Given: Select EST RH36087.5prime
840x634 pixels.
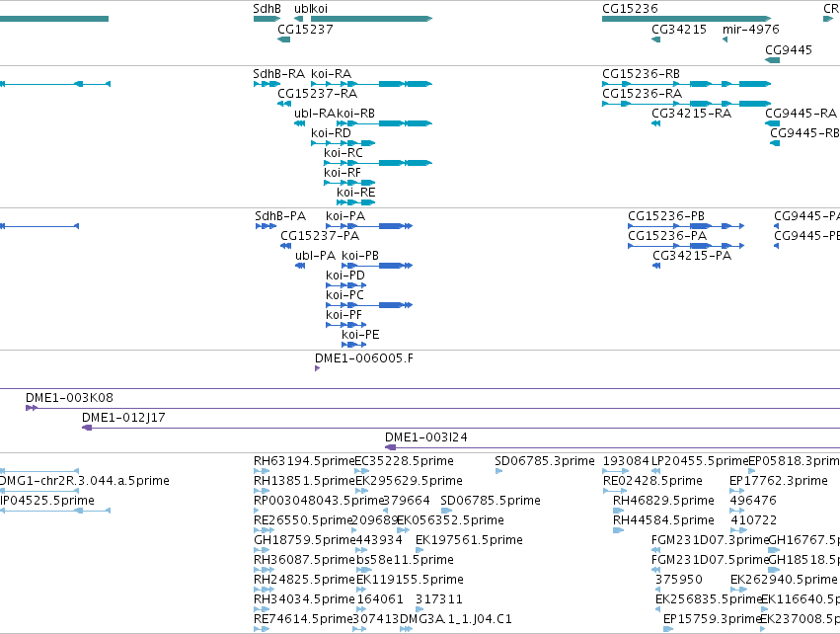Looking at the screenshot, I should [x=264, y=570].
